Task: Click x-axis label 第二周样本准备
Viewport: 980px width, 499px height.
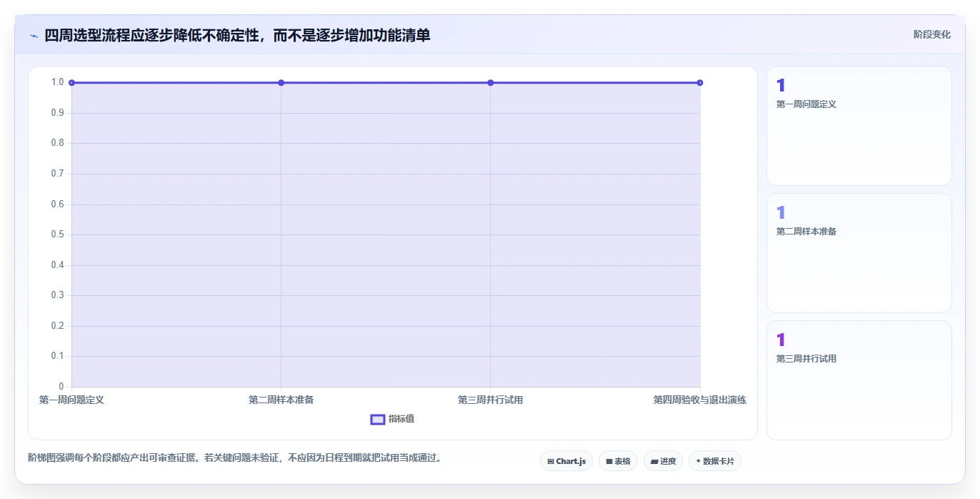Action: point(281,400)
